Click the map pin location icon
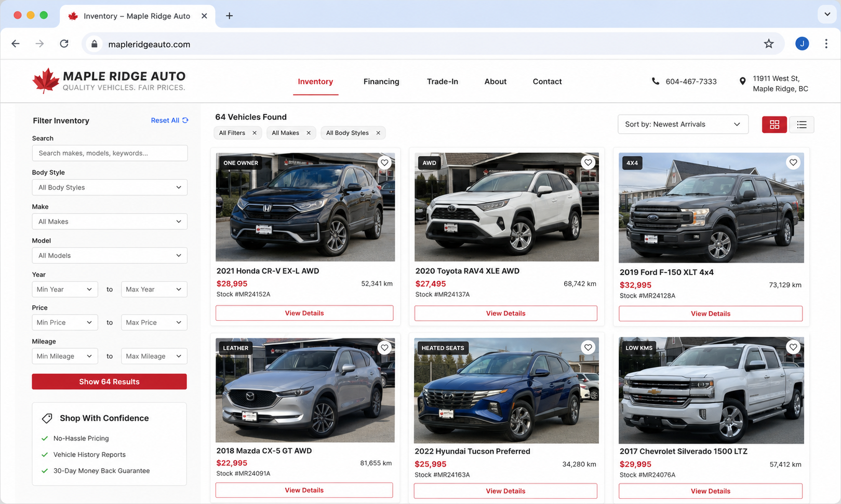 (742, 81)
